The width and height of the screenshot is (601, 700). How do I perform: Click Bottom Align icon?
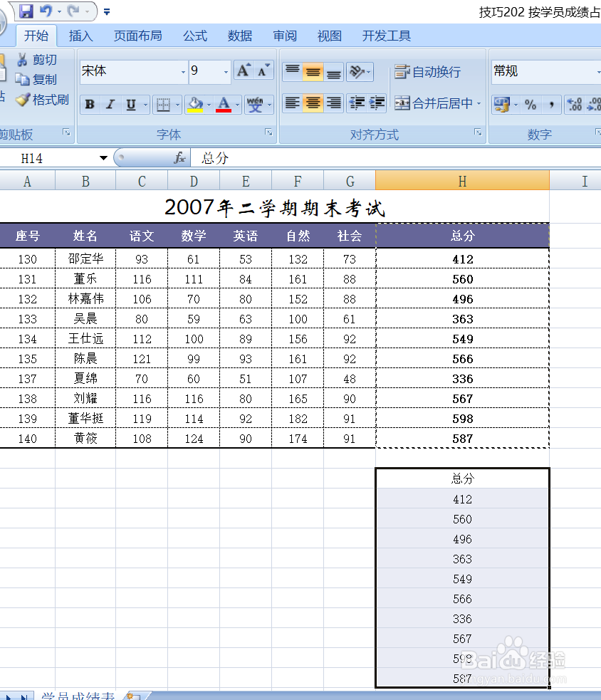(333, 71)
